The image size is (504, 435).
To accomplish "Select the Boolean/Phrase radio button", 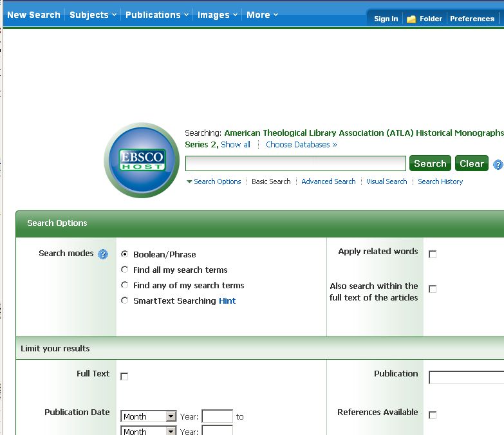I will (125, 254).
